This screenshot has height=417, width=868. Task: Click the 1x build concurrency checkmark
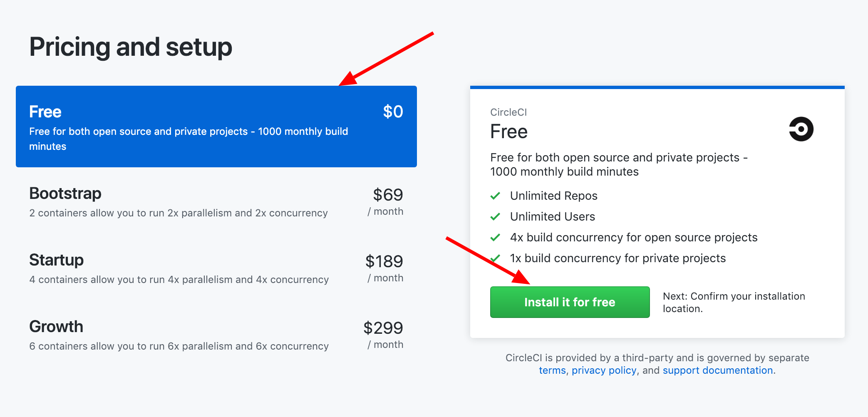[495, 258]
